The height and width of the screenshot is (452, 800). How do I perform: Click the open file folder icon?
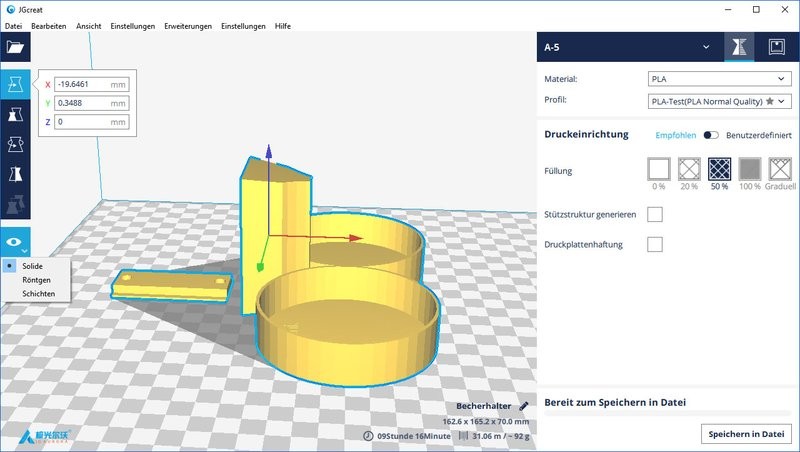(x=15, y=47)
